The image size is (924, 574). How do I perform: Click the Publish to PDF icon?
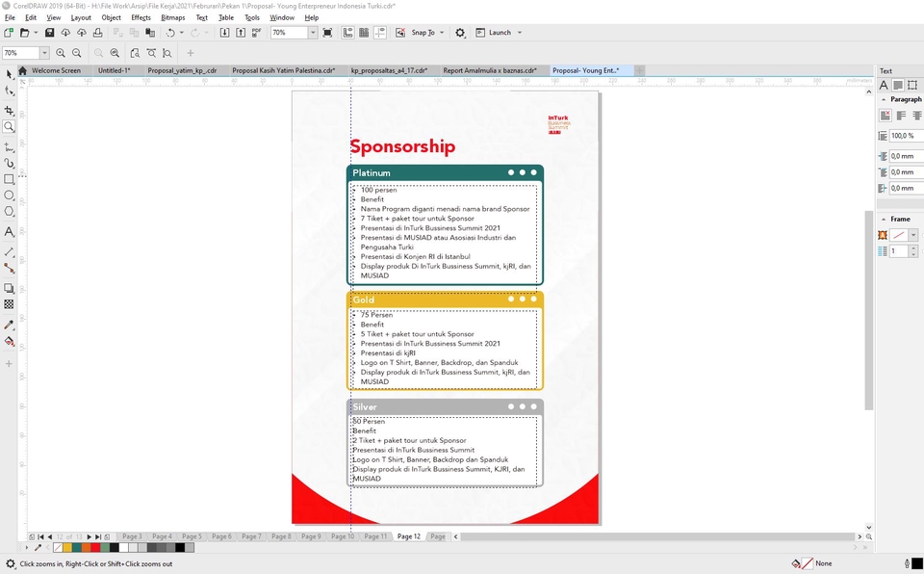pos(256,33)
